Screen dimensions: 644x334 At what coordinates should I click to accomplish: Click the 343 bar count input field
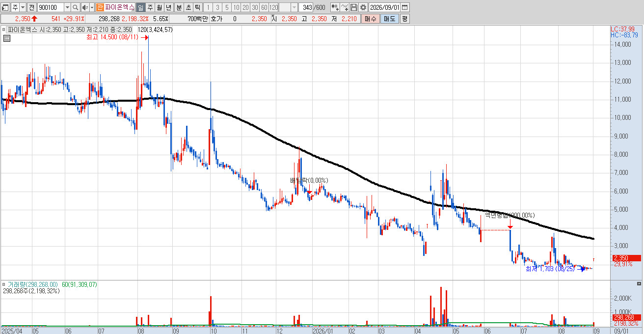306,7
